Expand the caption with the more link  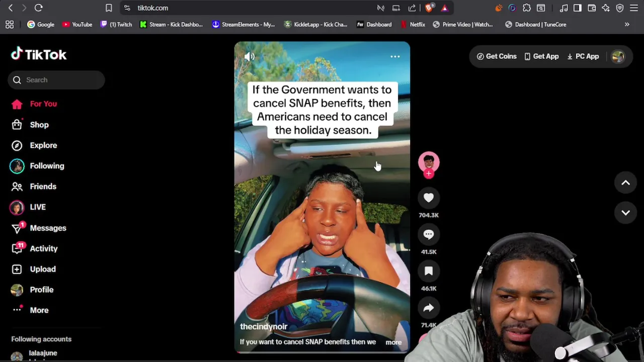click(x=393, y=342)
